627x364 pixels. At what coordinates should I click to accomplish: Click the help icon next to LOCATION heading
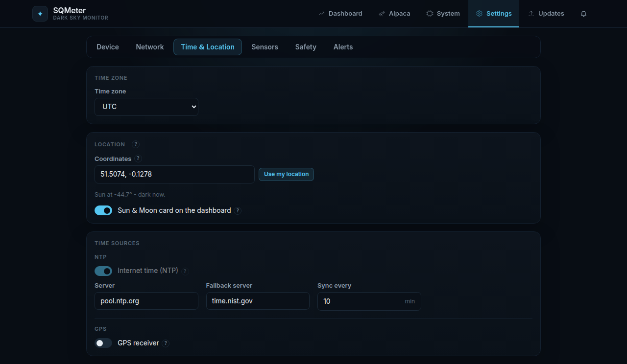point(136,144)
